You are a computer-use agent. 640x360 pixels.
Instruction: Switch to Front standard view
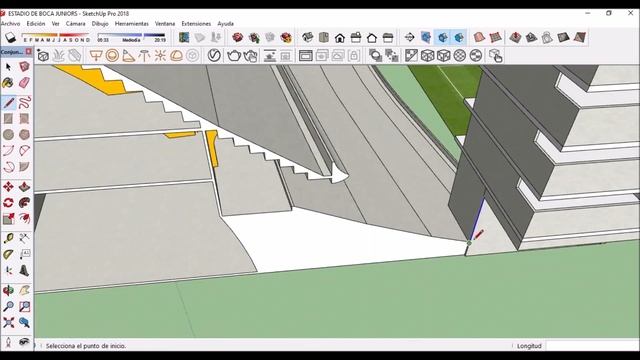tap(340, 38)
